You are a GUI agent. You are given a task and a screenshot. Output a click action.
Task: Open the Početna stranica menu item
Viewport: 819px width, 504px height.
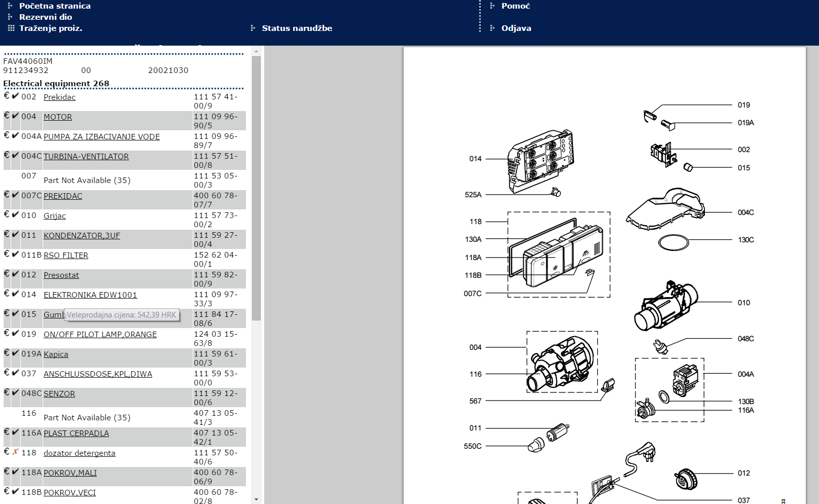55,6
